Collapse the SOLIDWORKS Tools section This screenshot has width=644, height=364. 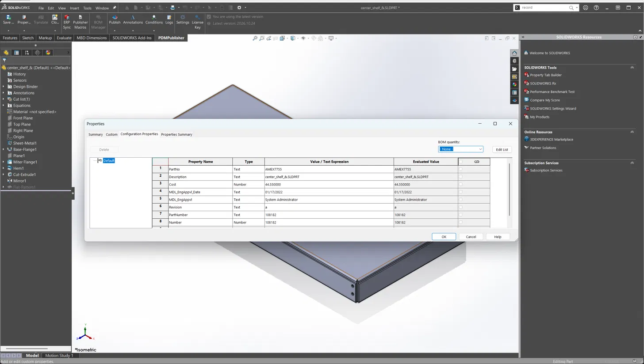(x=632, y=68)
